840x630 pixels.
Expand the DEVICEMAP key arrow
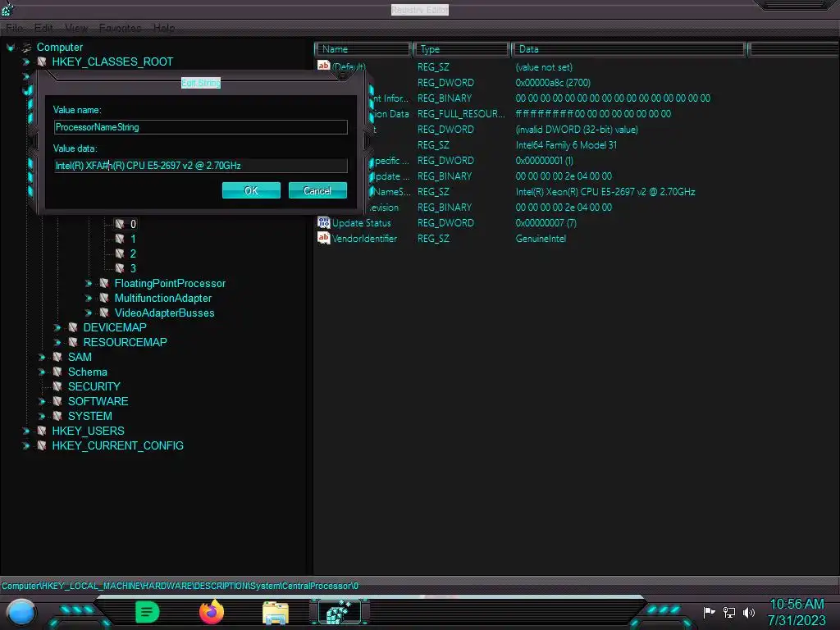[57, 328]
